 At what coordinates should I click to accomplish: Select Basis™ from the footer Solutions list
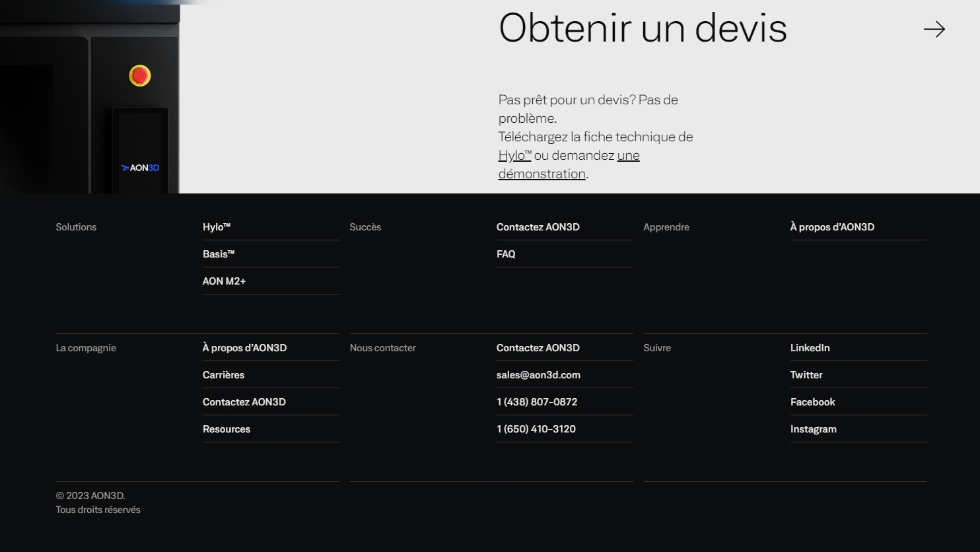click(x=219, y=254)
